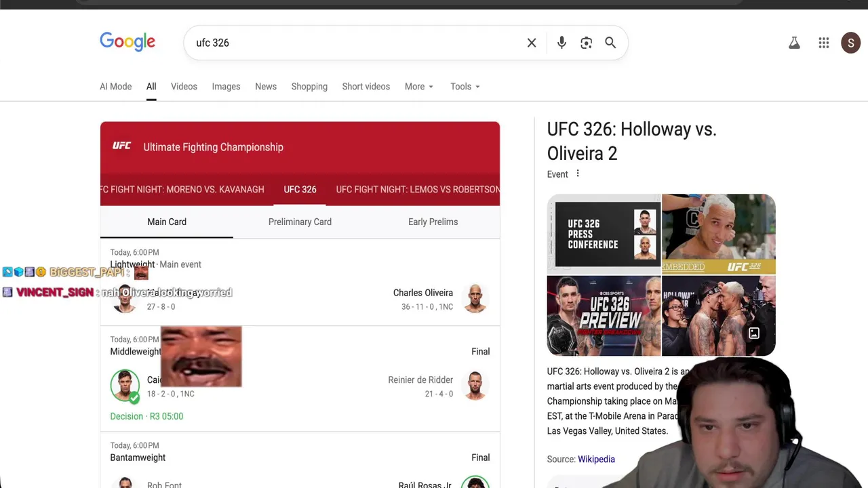Click Reinier de Ridder's portrait
The image size is (868, 488).
point(475,386)
